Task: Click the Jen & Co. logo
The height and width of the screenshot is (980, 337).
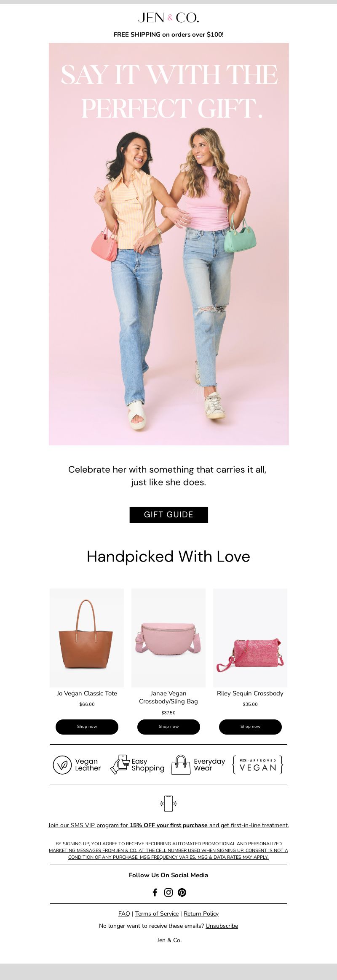Action: click(168, 18)
